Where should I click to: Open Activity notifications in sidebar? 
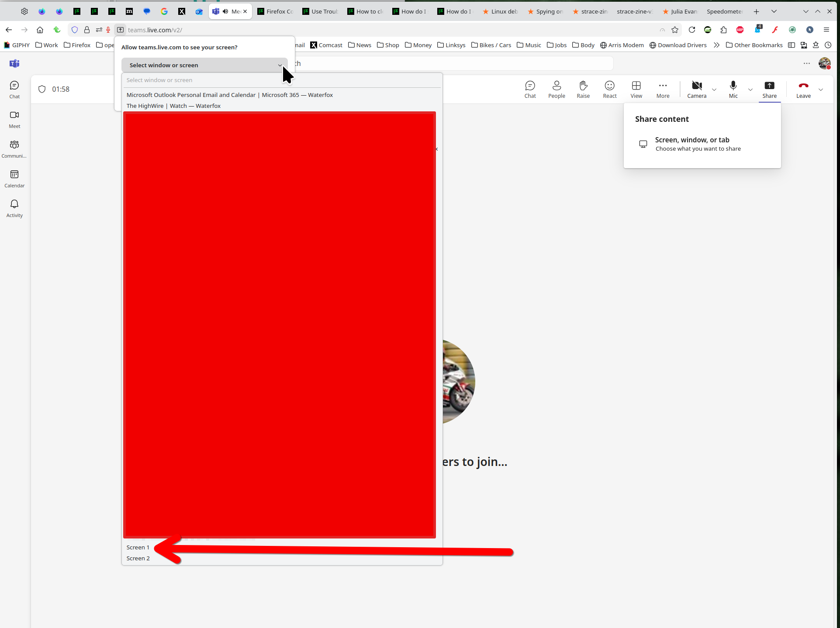[14, 208]
